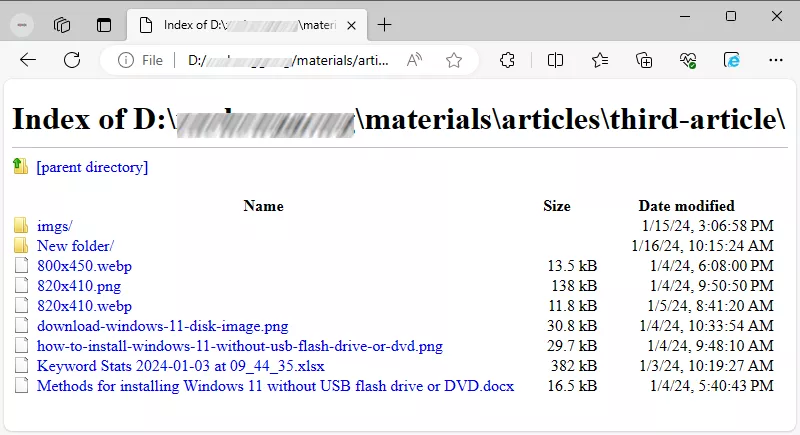Click file icon beside Keyword Stats xlsx
Screen dimensions: 800x435
click(x=21, y=365)
